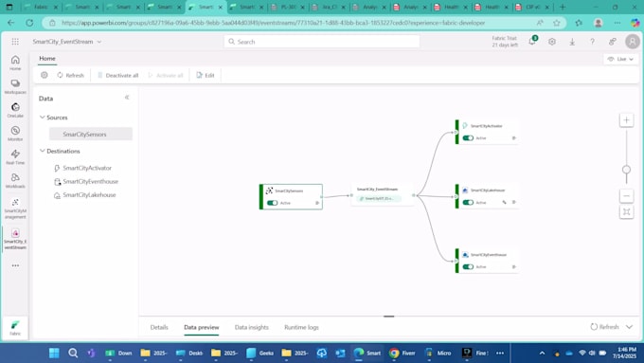Toggle SmartCityLakehouse destination active switch
Screen dimensions: 644x363
coord(468,202)
